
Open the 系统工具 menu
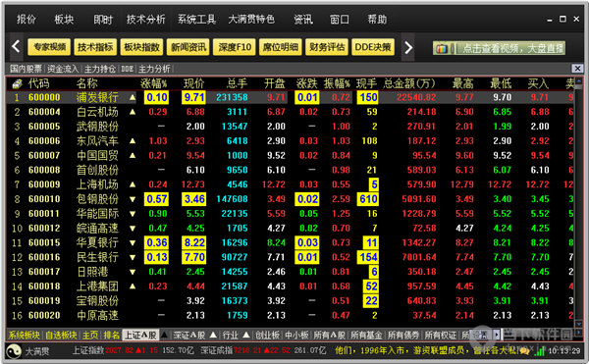(x=196, y=20)
